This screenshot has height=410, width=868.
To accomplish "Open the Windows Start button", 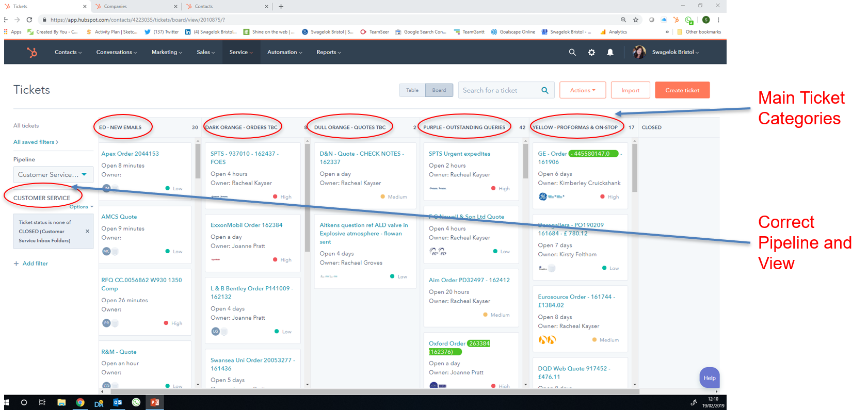I will 7,402.
